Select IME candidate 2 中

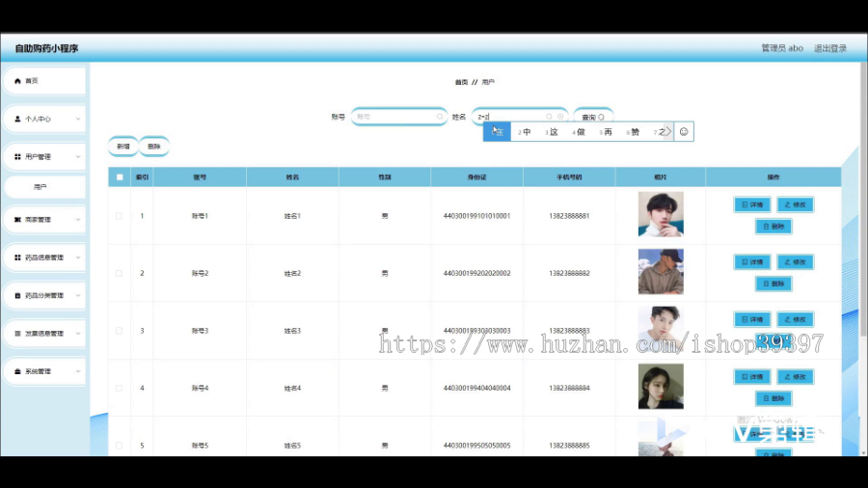[525, 132]
